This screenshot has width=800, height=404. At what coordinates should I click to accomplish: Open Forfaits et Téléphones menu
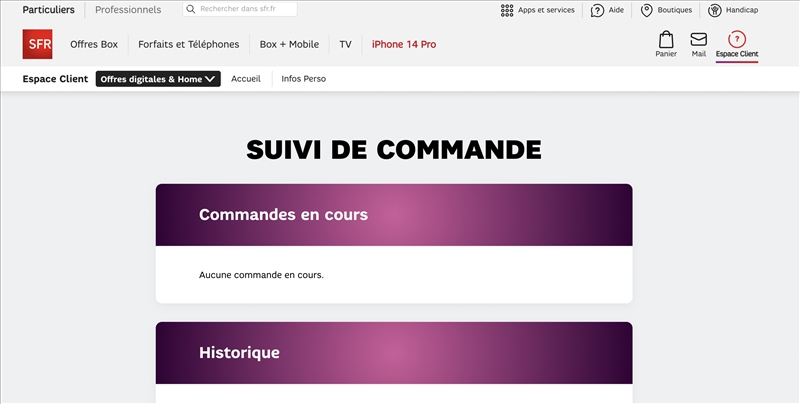pos(189,44)
